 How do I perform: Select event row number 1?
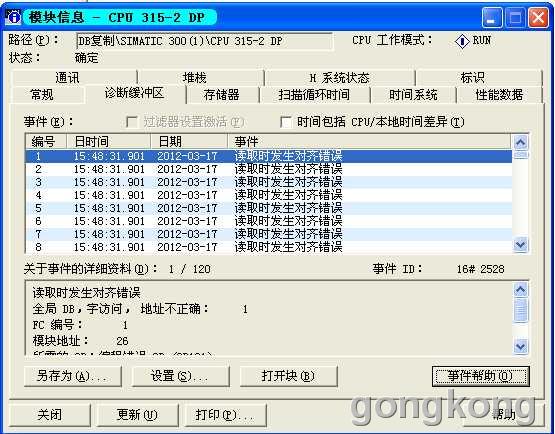coord(268,156)
